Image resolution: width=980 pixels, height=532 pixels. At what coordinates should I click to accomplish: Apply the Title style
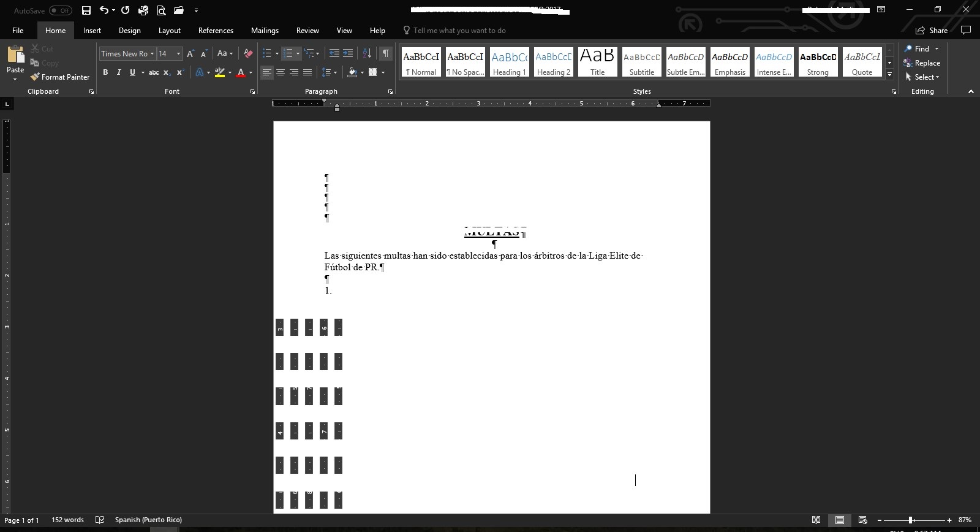pos(598,63)
